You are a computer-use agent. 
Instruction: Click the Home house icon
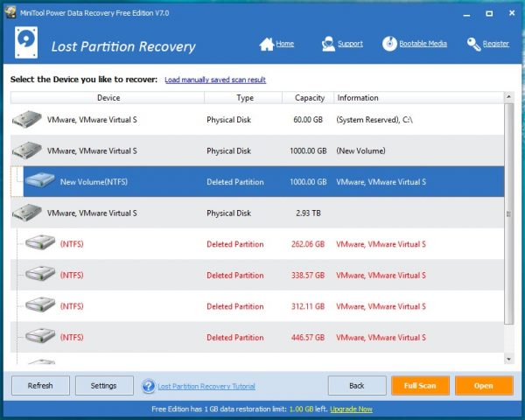(x=267, y=44)
